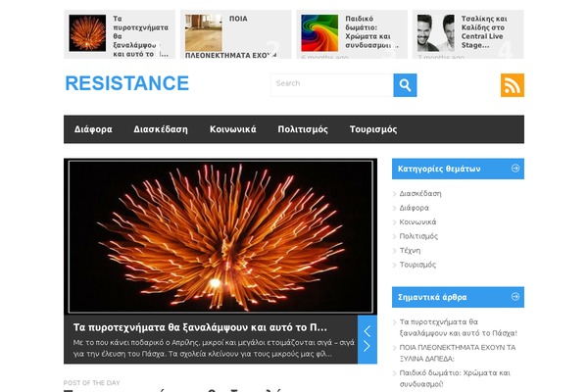Click two men thumbnail in top strip

[436, 33]
